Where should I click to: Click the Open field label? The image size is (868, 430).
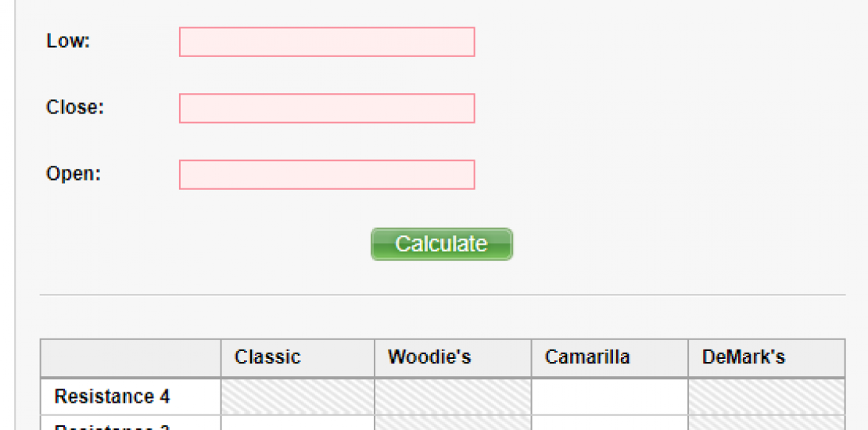click(74, 174)
